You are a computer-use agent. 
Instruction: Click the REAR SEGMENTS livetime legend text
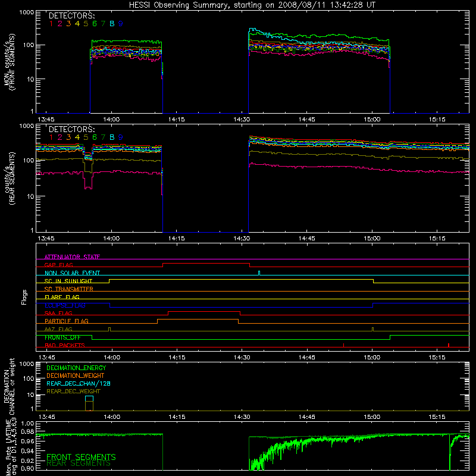point(79,464)
